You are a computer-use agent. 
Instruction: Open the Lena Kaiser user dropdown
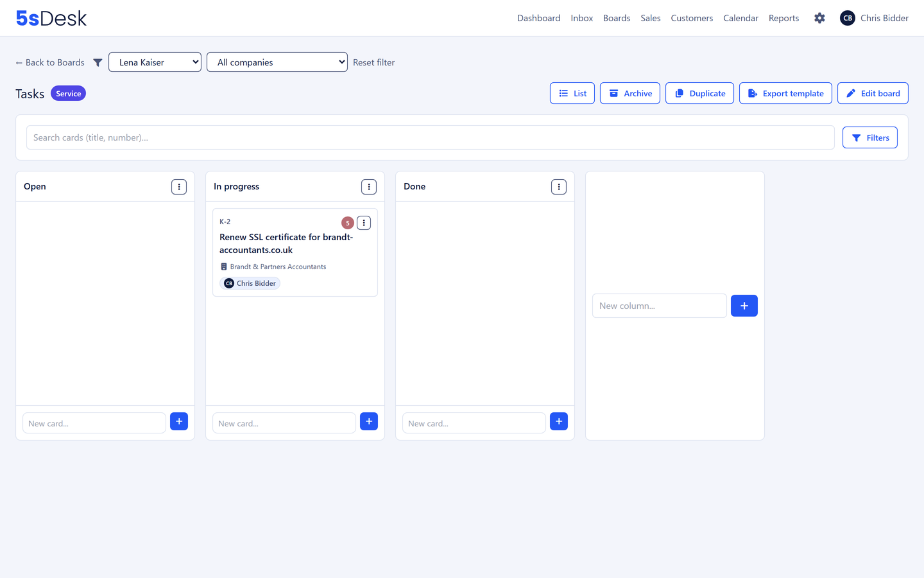pyautogui.click(x=155, y=62)
